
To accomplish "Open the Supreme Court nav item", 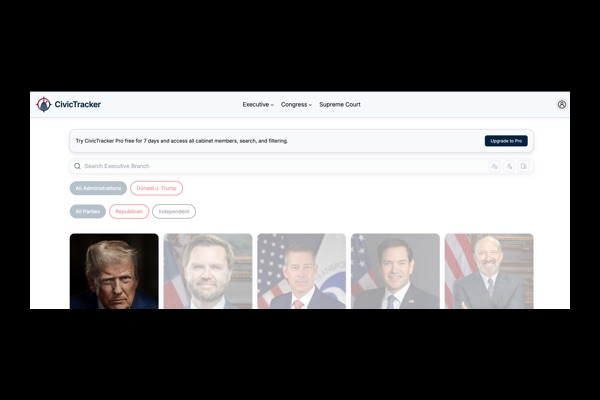I will tap(340, 104).
